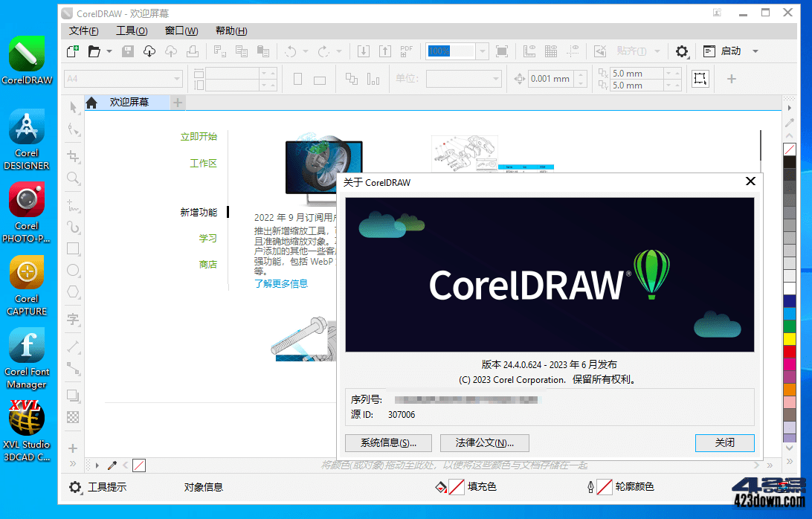Viewport: 812px width, 519px height.
Task: Click the 了解更多信息 link
Action: click(280, 283)
